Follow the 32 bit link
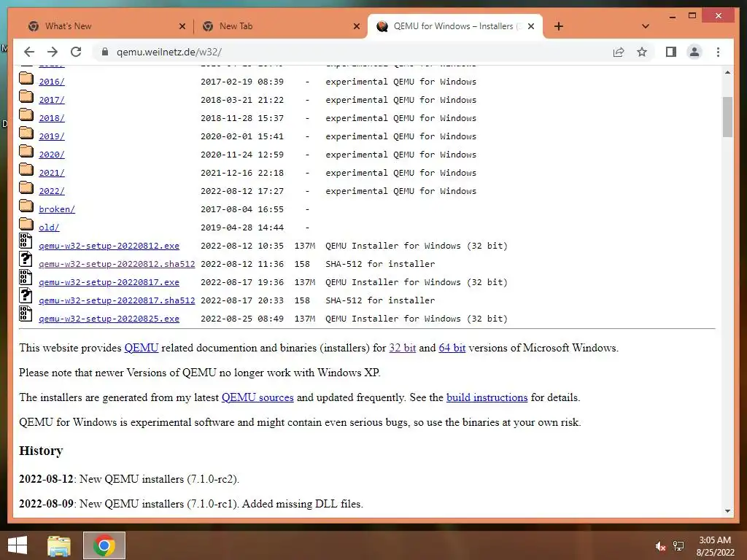The image size is (747, 560). click(x=403, y=348)
